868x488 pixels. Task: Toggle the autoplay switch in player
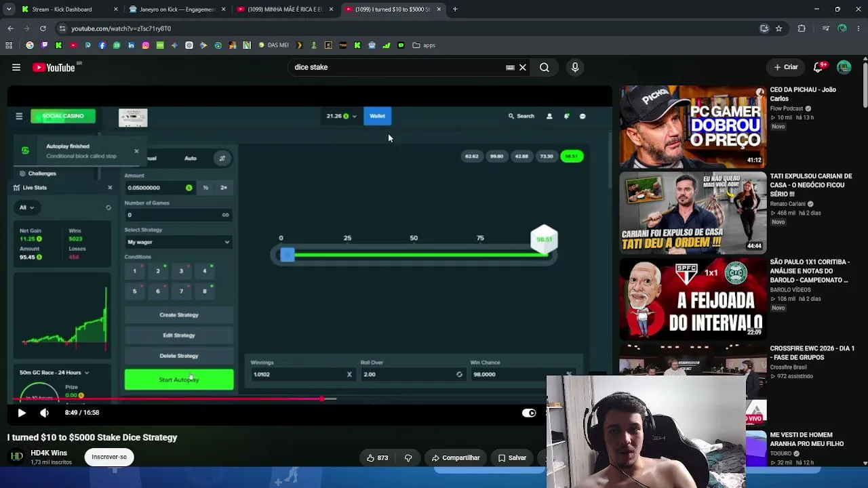click(529, 413)
